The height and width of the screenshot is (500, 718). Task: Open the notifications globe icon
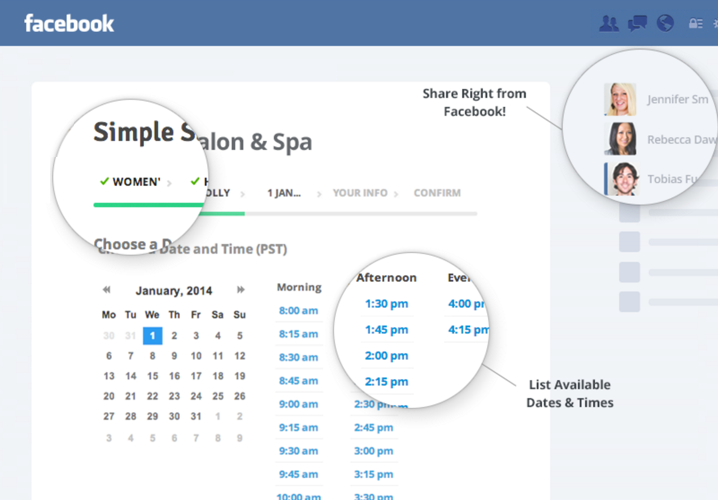[x=665, y=23]
